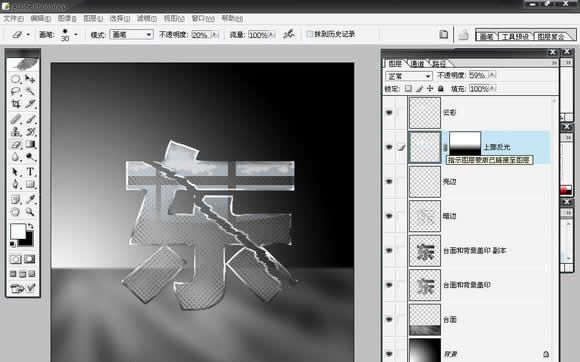Select the Pen tool
The height and width of the screenshot is (362, 580).
coord(16,184)
